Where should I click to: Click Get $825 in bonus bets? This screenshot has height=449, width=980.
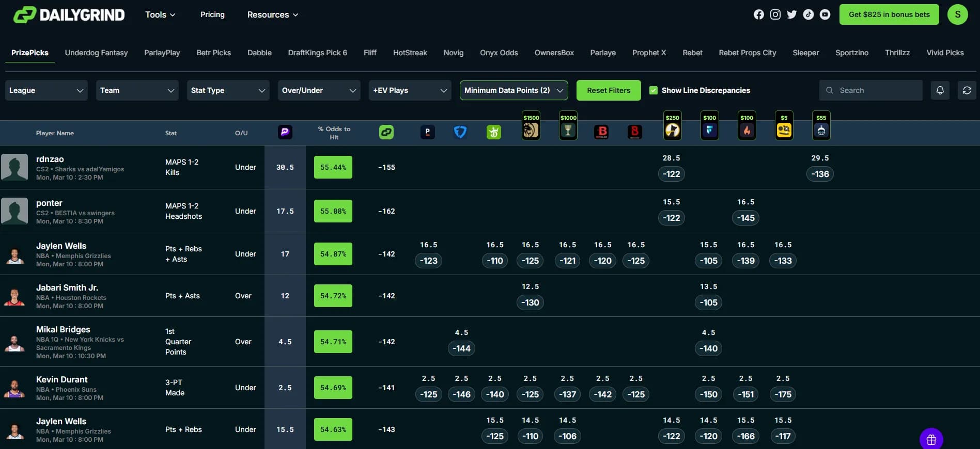tap(889, 14)
